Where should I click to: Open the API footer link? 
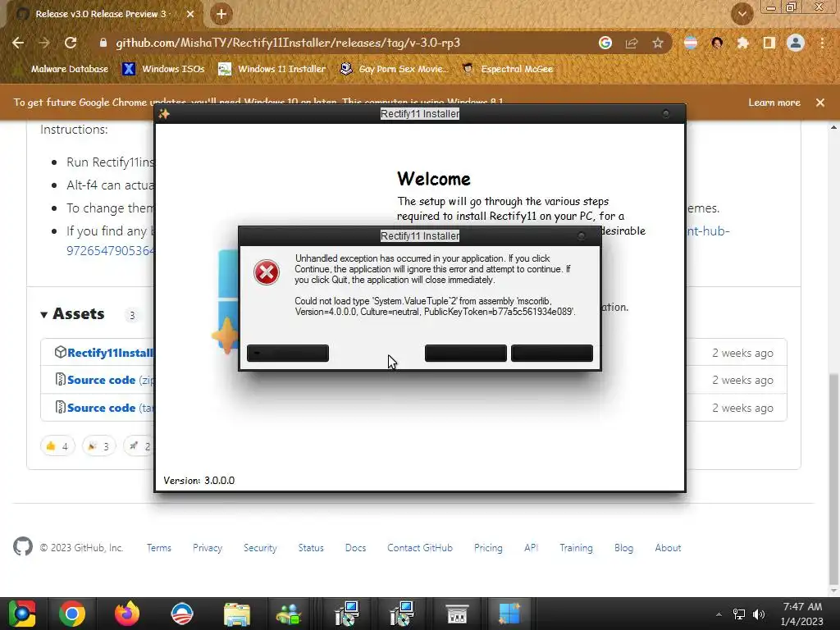click(531, 548)
